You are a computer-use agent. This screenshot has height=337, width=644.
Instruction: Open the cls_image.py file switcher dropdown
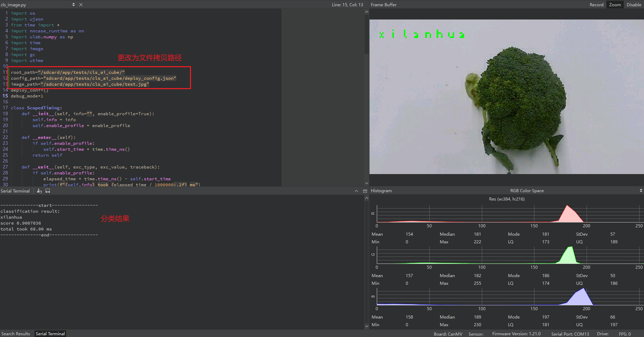[73, 5]
